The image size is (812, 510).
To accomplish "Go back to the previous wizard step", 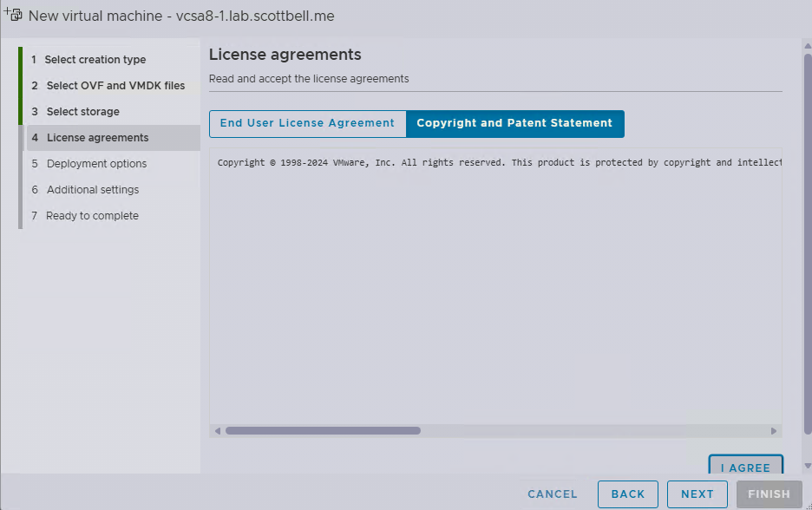I will (x=628, y=494).
